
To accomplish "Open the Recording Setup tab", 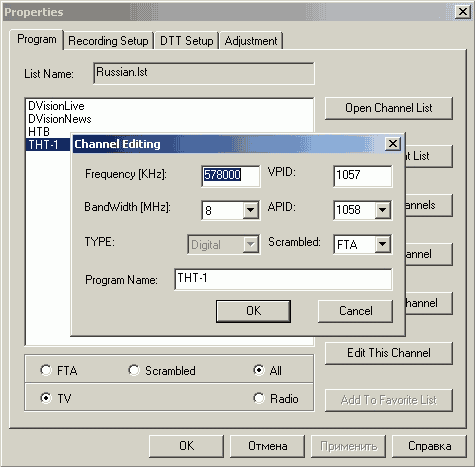I will click(108, 41).
